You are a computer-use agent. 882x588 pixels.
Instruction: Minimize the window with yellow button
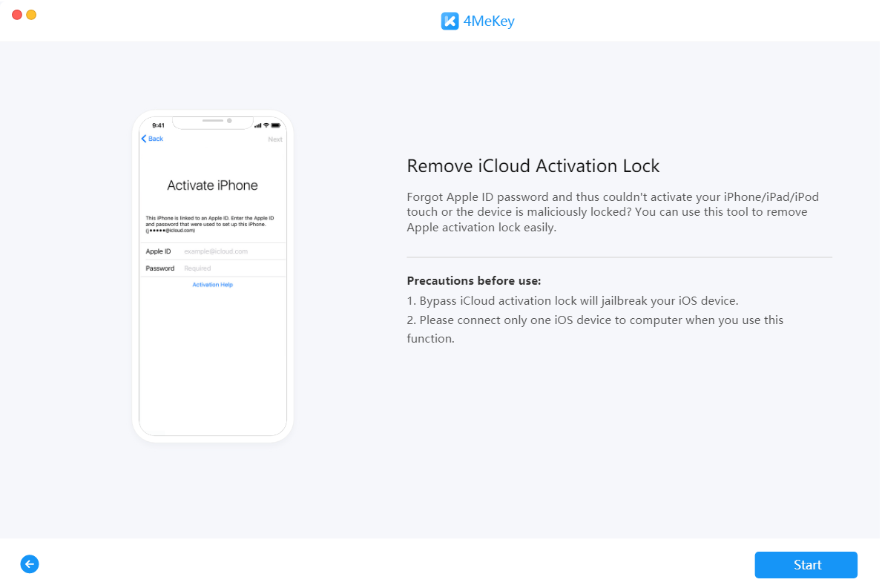(31, 15)
